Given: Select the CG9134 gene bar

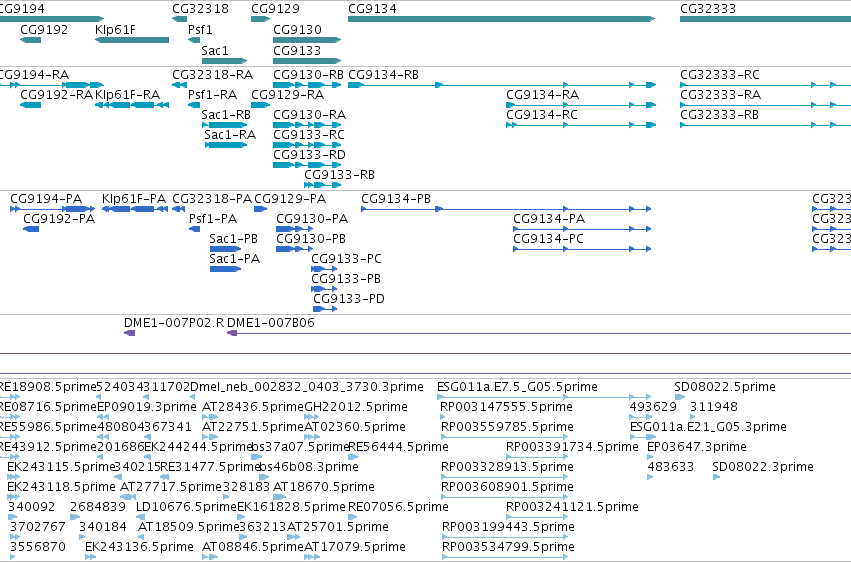Looking at the screenshot, I should pyautogui.click(x=501, y=19).
